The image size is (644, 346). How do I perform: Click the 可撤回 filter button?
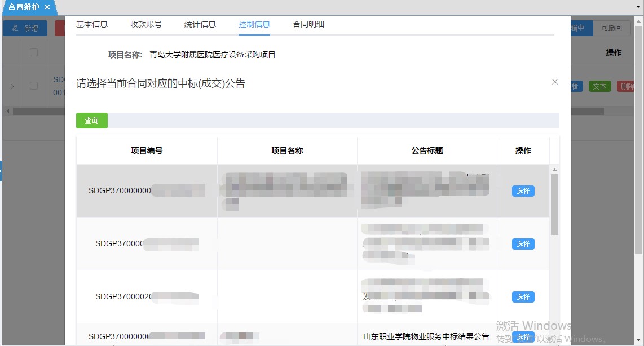[x=611, y=28]
